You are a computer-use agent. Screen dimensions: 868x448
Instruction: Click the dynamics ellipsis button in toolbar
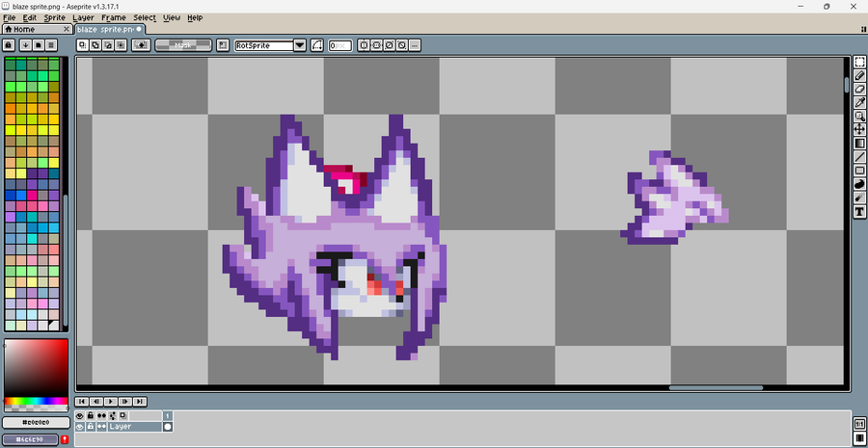pyautogui.click(x=415, y=45)
